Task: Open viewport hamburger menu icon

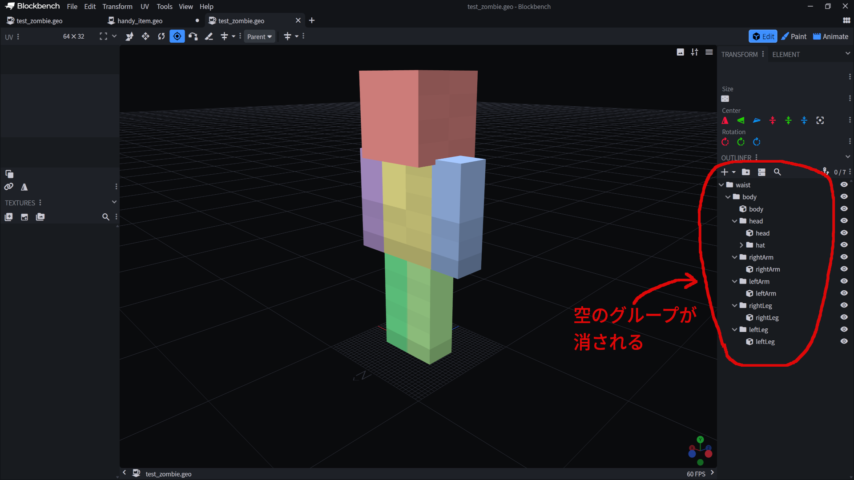Action: pos(709,52)
